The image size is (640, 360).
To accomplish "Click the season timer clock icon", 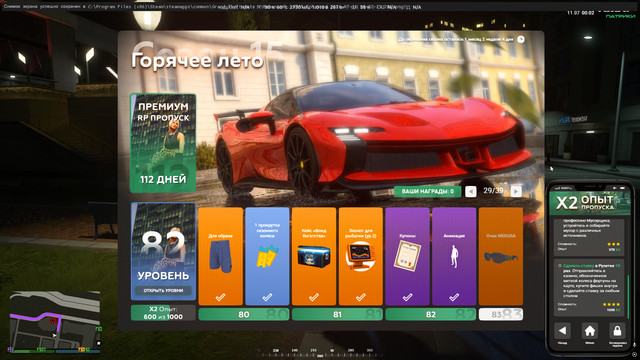I will pyautogui.click(x=521, y=39).
